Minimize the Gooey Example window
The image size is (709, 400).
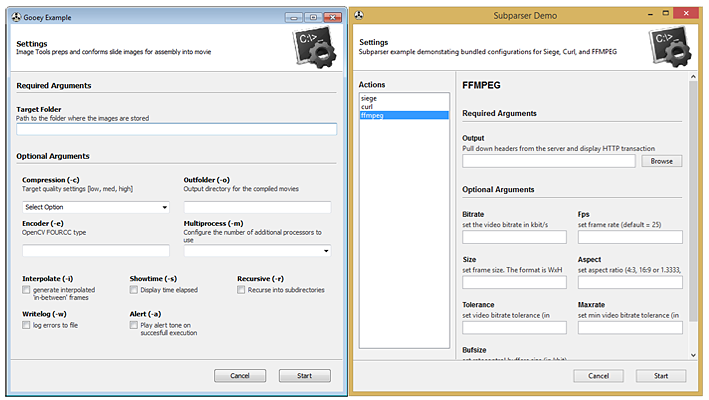[294, 17]
